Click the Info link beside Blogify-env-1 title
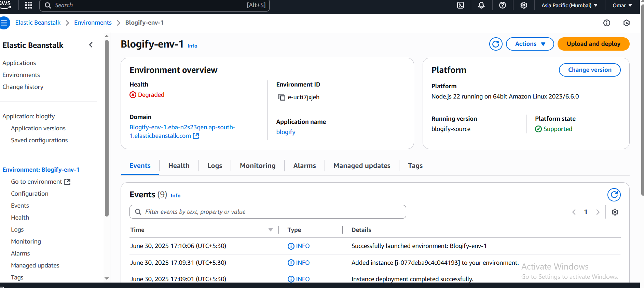 tap(192, 46)
